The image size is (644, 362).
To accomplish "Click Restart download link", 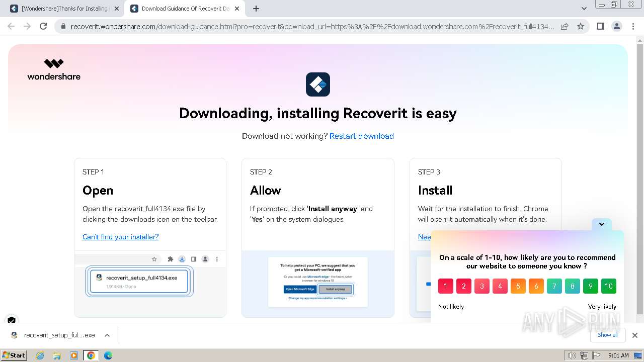I will [x=361, y=136].
